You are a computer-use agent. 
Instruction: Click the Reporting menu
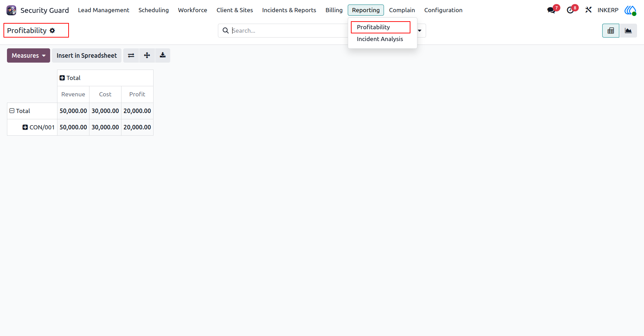tap(366, 10)
